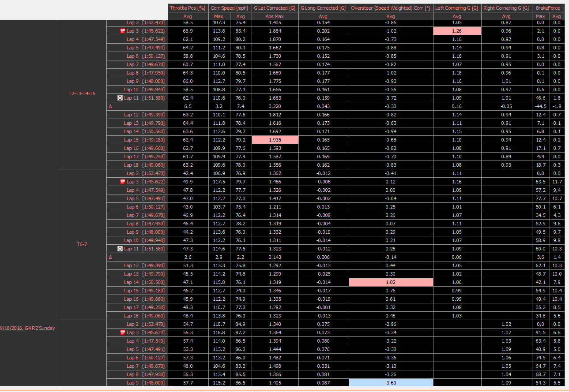
Task: Select the Left Cornering G [G] header
Action: point(456,7)
